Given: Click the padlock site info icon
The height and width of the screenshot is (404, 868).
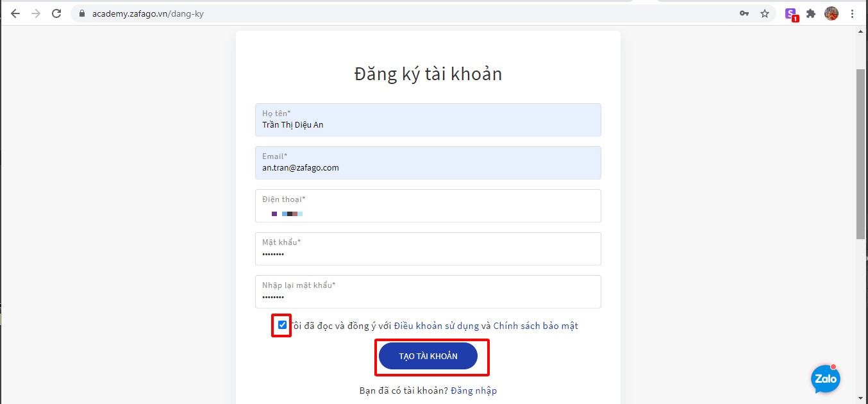Looking at the screenshot, I should pyautogui.click(x=81, y=13).
